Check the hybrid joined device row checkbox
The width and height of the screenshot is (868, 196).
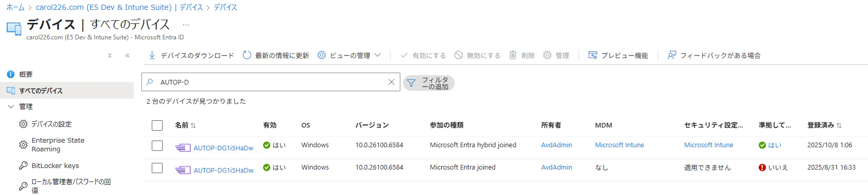(157, 146)
